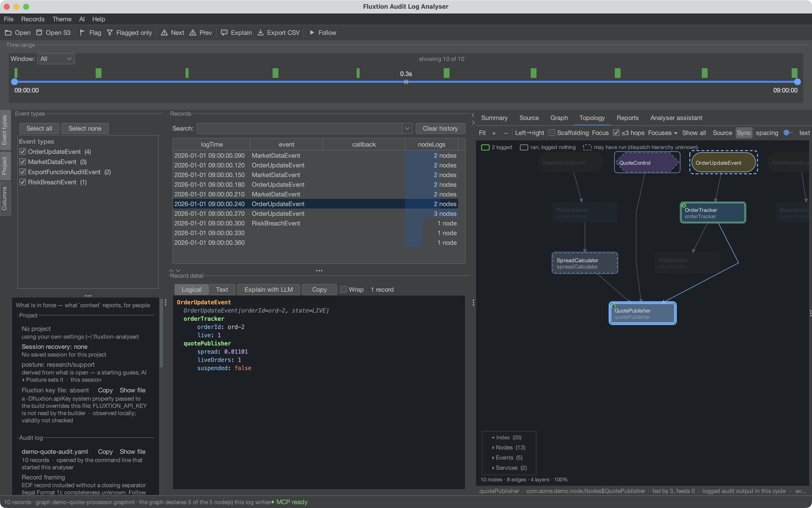Select the SpreadCalculator node in topology

585,263
